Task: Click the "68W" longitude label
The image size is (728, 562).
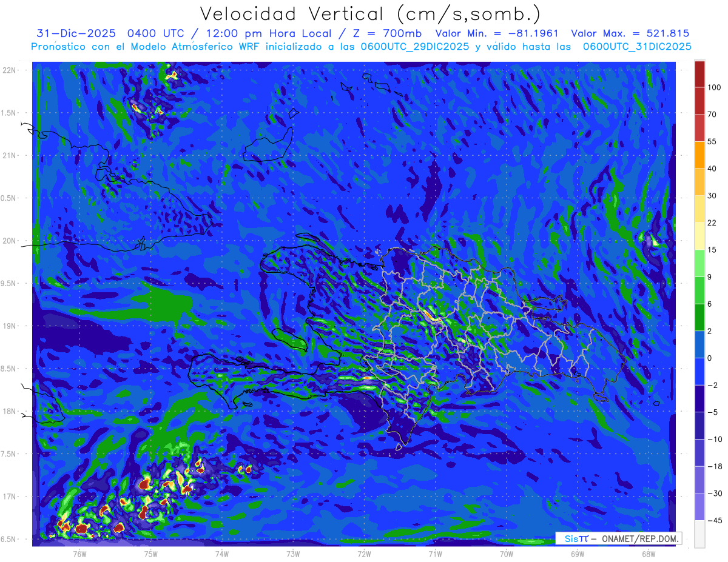Action: click(649, 554)
